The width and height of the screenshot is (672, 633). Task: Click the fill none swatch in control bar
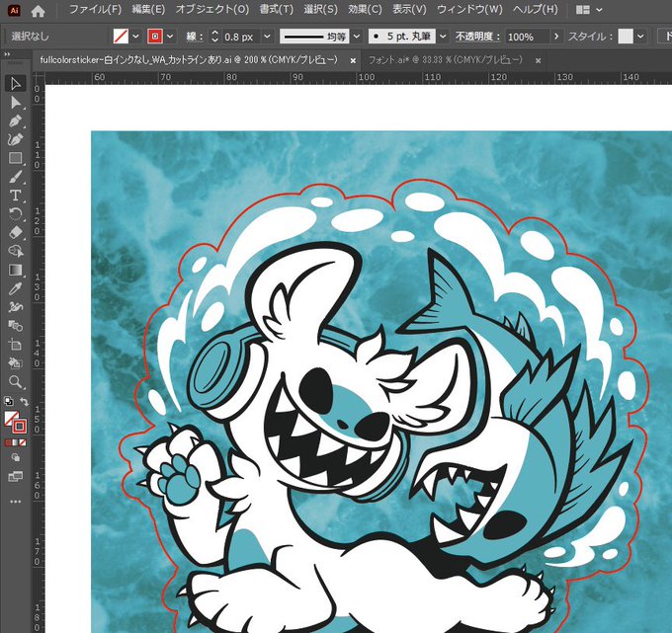click(x=121, y=37)
